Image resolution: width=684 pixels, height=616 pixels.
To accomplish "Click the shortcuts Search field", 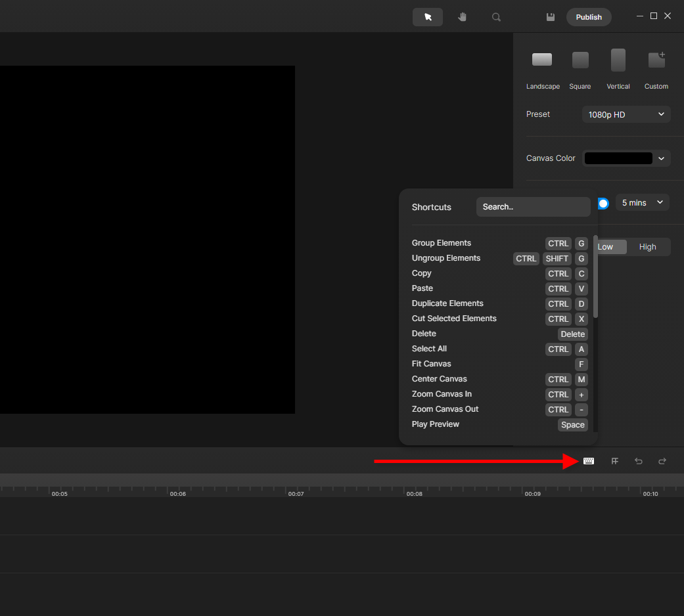I will pyautogui.click(x=533, y=207).
